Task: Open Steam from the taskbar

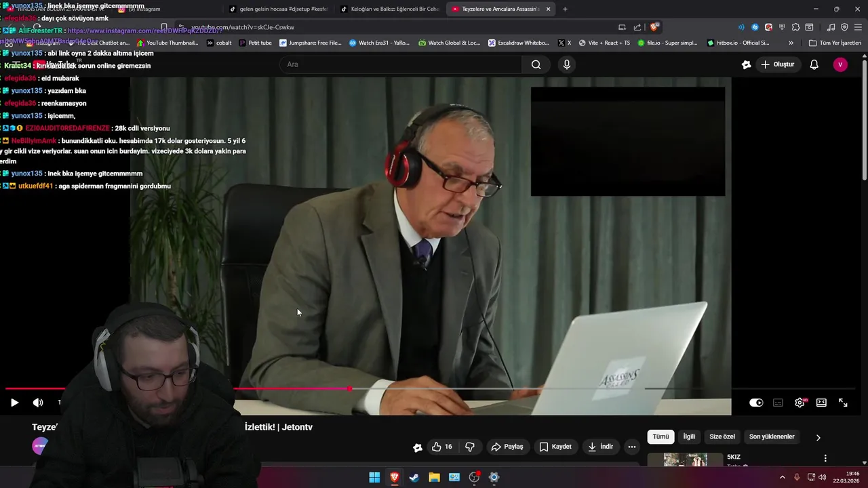Action: coord(414,477)
